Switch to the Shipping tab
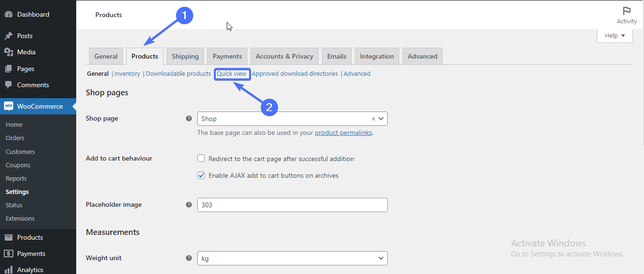644x274 pixels. pos(185,56)
